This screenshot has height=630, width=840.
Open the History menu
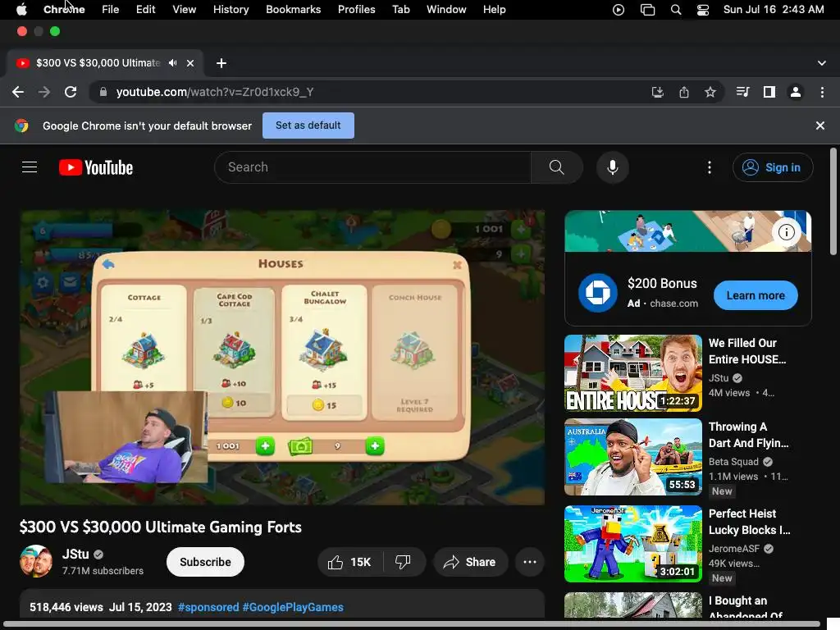231,10
